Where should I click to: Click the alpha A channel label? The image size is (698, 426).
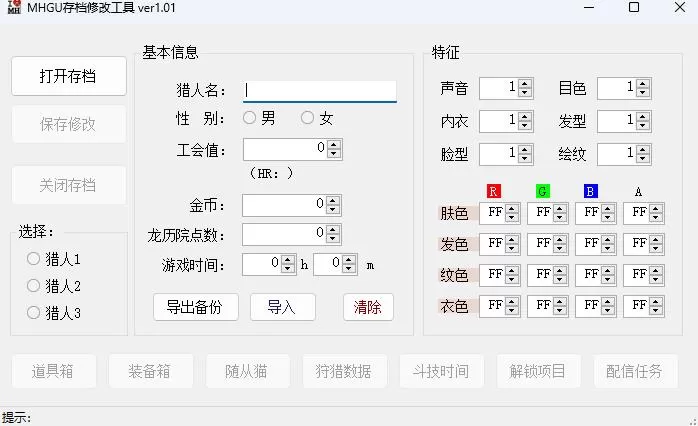tap(638, 191)
